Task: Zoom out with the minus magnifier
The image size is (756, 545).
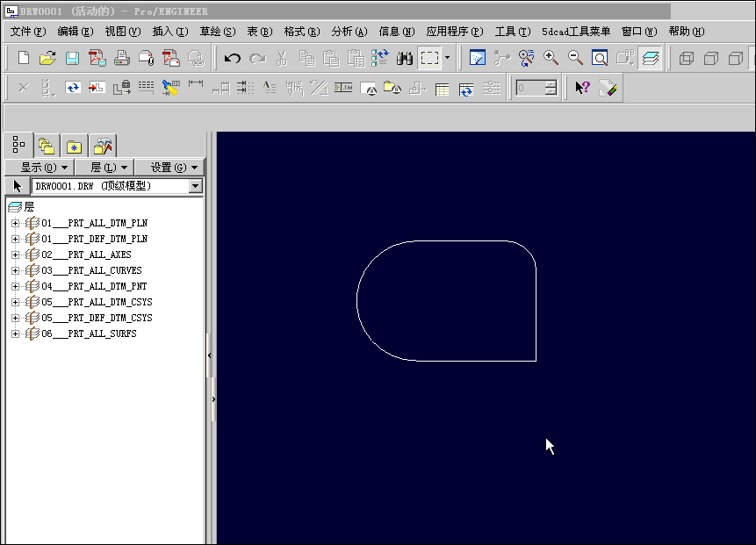Action: click(575, 58)
